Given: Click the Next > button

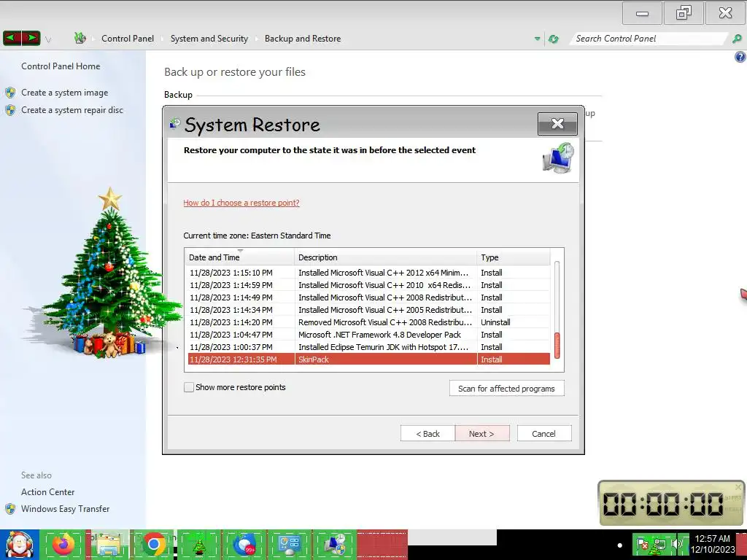Looking at the screenshot, I should tap(481, 434).
